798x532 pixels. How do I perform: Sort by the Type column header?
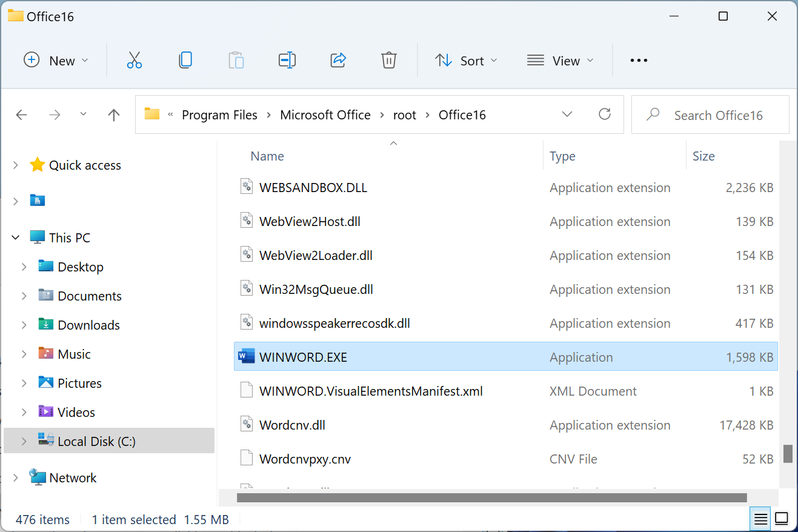click(562, 156)
